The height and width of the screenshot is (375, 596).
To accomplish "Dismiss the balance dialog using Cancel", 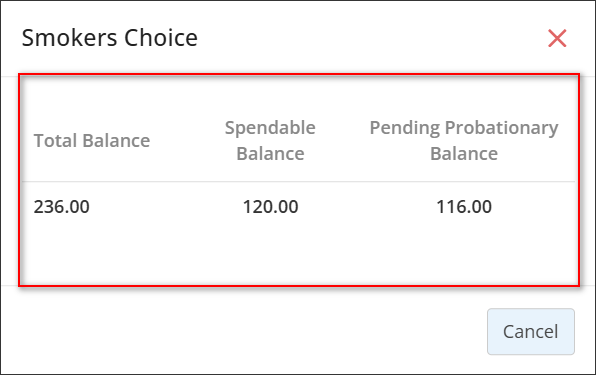I will pyautogui.click(x=531, y=331).
